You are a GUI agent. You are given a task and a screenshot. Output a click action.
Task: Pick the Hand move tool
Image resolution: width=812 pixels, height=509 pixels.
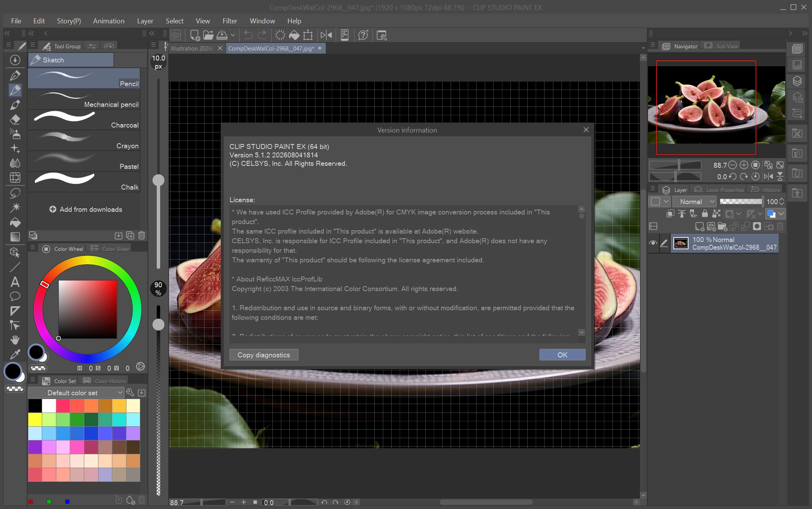15,340
